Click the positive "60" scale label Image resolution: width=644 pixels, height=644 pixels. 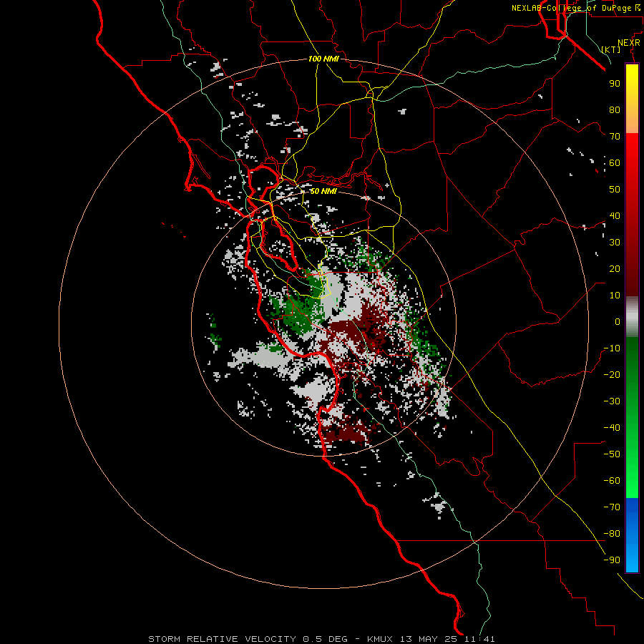[615, 163]
